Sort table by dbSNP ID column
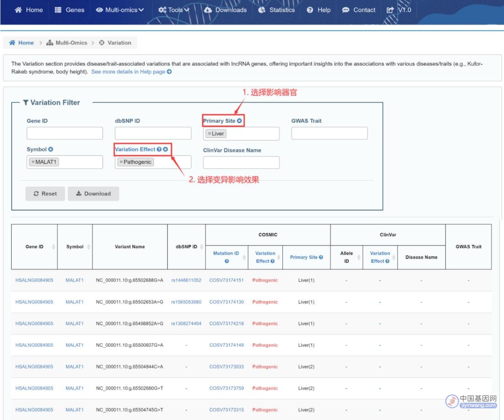The width and height of the screenshot is (504, 420). tap(202, 247)
